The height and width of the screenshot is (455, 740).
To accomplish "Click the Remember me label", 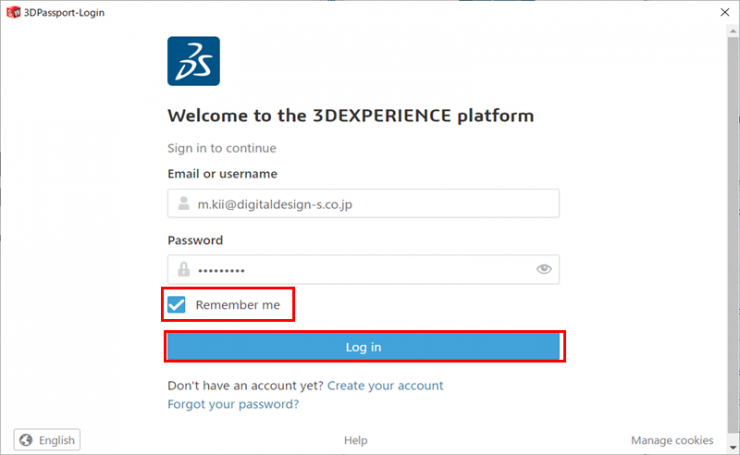I will (x=238, y=305).
